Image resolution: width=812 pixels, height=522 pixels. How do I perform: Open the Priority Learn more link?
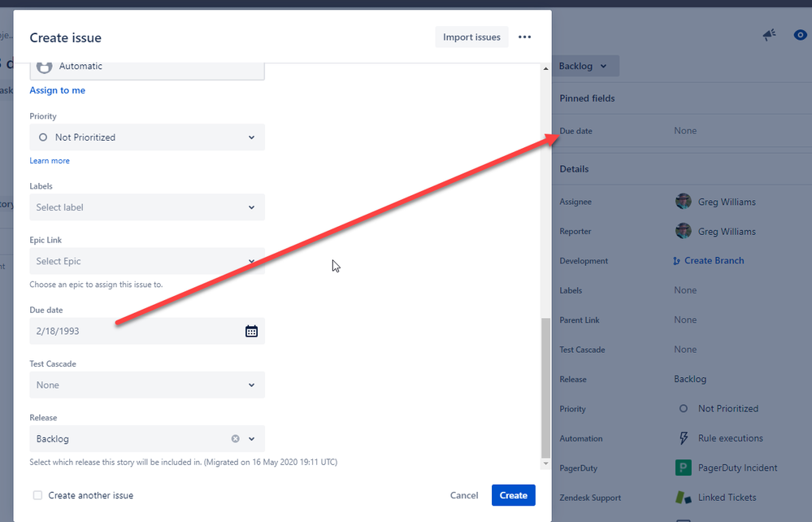pyautogui.click(x=50, y=160)
